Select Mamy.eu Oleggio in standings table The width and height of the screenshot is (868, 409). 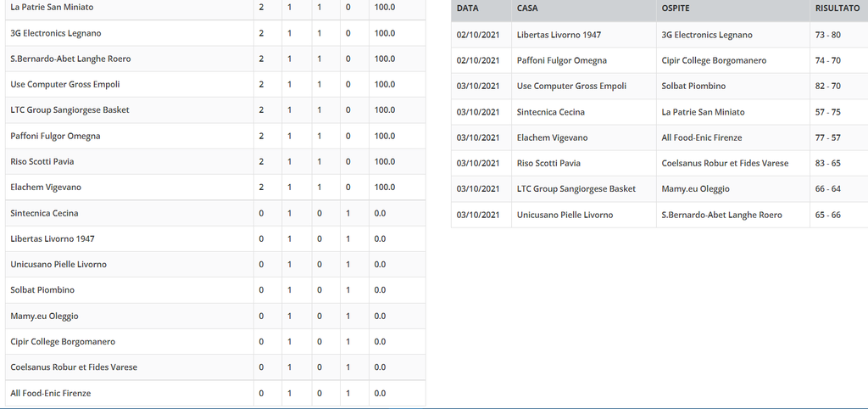pyautogui.click(x=44, y=316)
